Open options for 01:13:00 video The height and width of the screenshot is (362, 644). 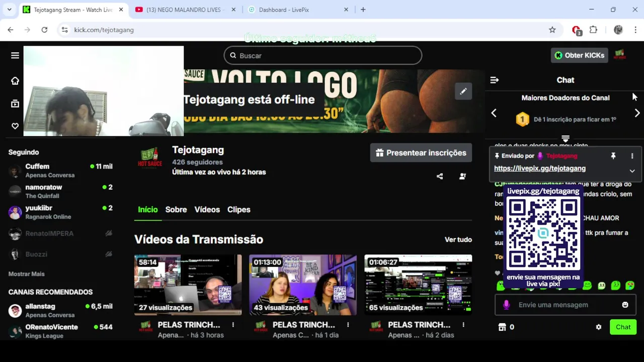click(x=348, y=325)
